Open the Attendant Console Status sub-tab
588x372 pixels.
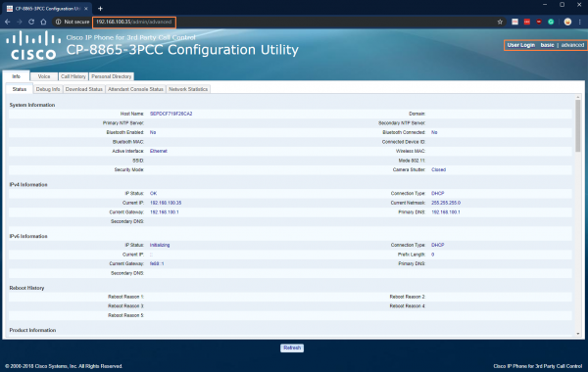tap(135, 89)
